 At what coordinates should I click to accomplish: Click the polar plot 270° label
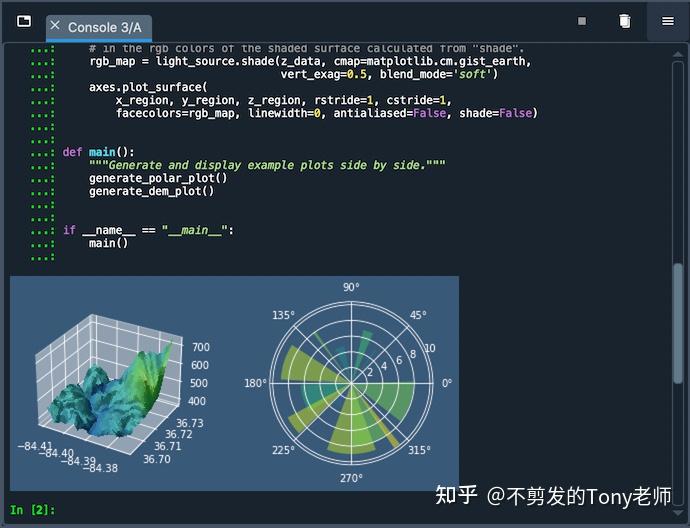pyautogui.click(x=351, y=478)
